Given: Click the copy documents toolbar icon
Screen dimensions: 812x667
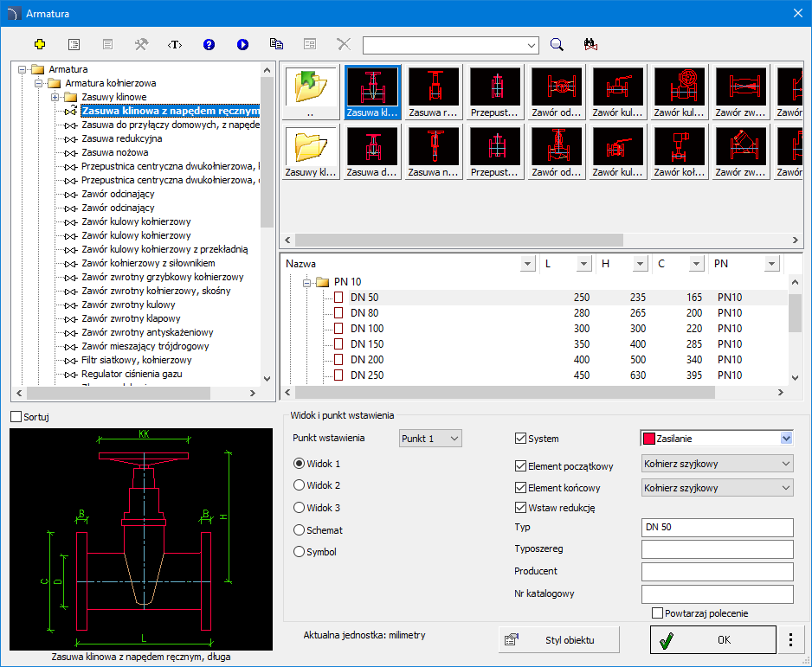Looking at the screenshot, I should coord(276,44).
